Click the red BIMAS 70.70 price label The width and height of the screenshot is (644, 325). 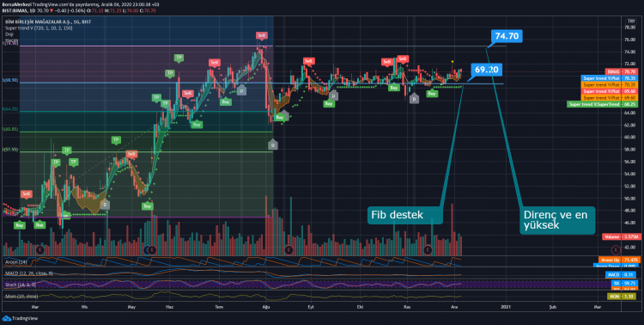622,71
